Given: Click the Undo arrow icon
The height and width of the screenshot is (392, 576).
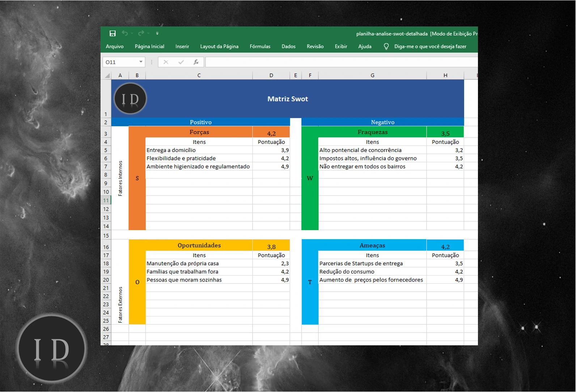Looking at the screenshot, I should point(125,33).
